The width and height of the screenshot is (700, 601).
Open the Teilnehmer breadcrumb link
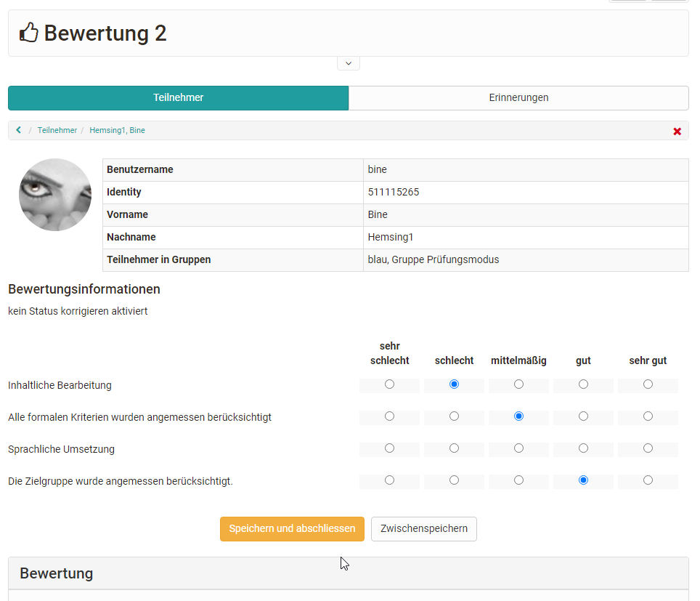click(x=57, y=130)
